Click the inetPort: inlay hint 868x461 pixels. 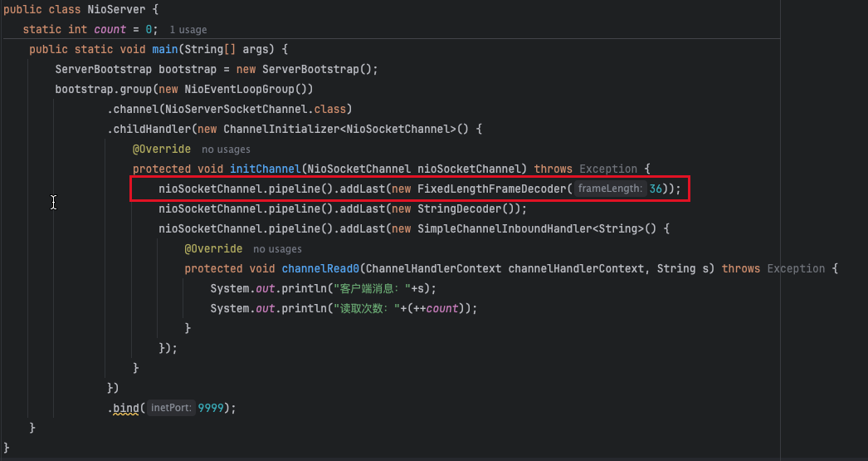click(x=171, y=409)
